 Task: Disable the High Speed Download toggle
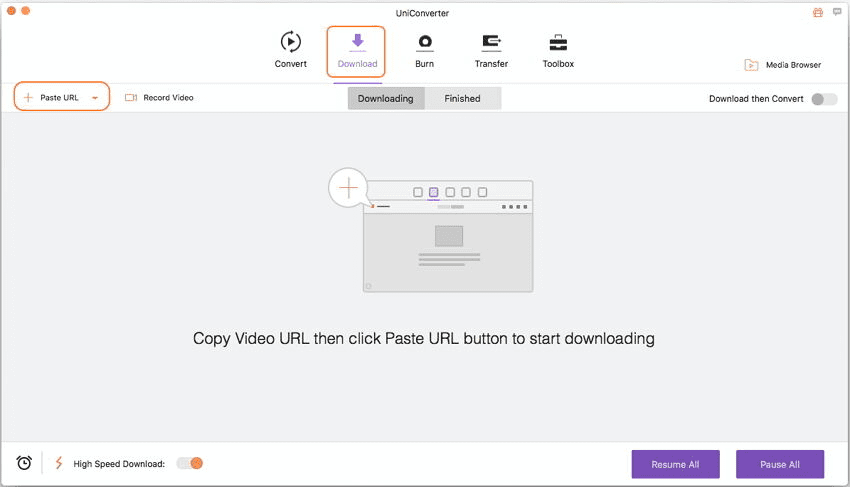coord(190,463)
